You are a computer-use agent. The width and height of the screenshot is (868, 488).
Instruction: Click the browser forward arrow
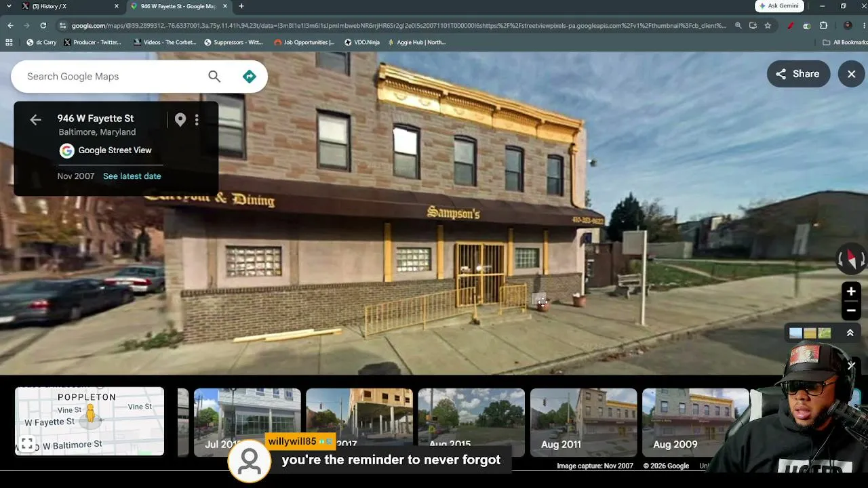click(x=26, y=26)
